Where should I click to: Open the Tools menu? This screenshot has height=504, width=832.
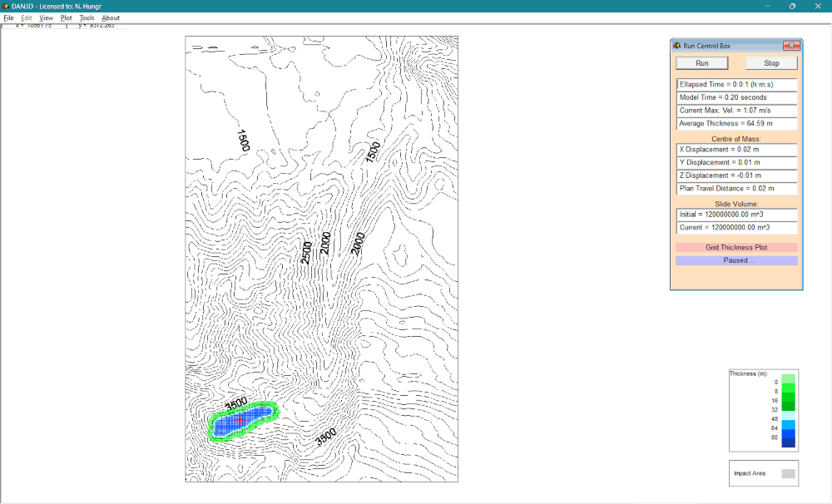pyautogui.click(x=87, y=17)
